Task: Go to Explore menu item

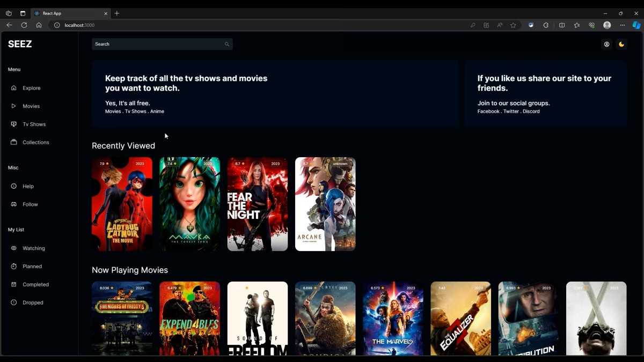Action: point(32,88)
